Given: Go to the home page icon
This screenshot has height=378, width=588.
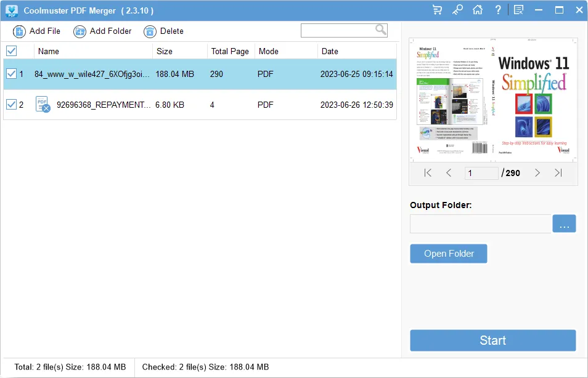Looking at the screenshot, I should coord(477,10).
